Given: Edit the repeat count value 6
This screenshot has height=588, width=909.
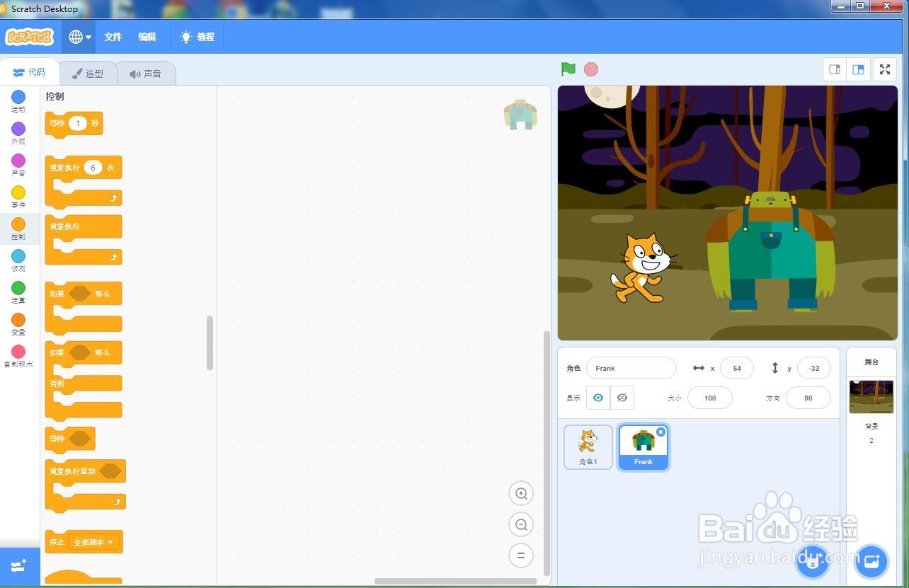Looking at the screenshot, I should pos(93,168).
